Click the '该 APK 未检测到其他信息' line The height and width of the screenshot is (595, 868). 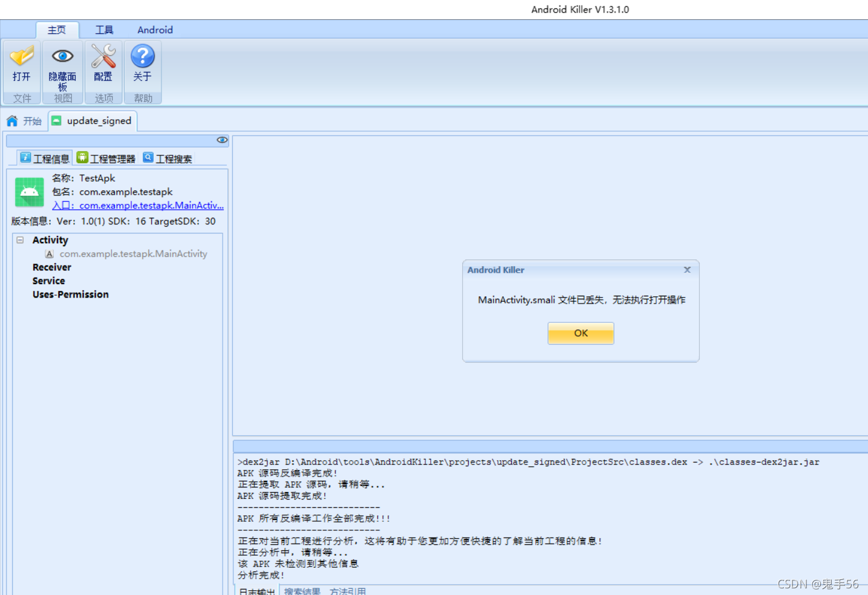pyautogui.click(x=298, y=564)
